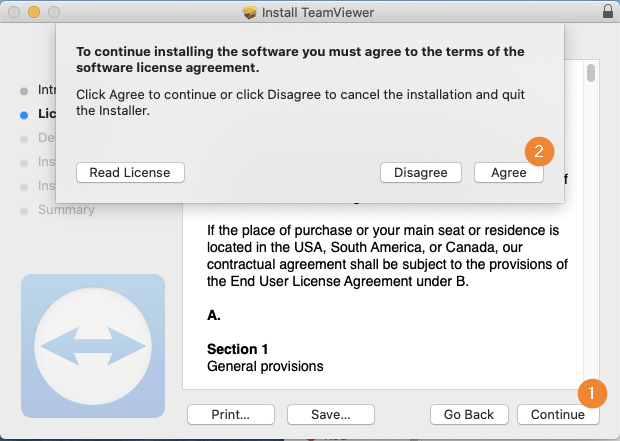Go Back to the previous installer step
The width and height of the screenshot is (620, 441).
pos(469,414)
